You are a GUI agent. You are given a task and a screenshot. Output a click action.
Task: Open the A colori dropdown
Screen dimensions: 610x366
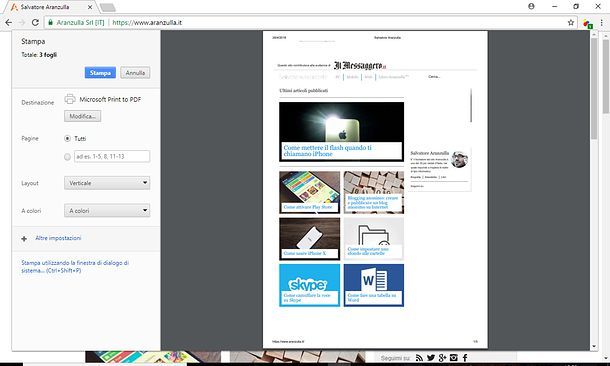(x=107, y=210)
